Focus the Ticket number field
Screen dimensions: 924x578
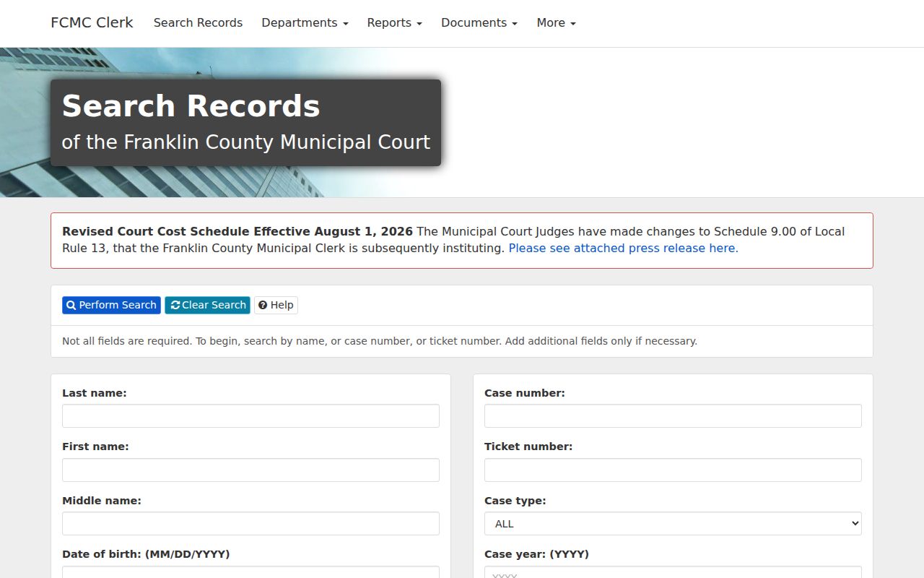pyautogui.click(x=673, y=470)
